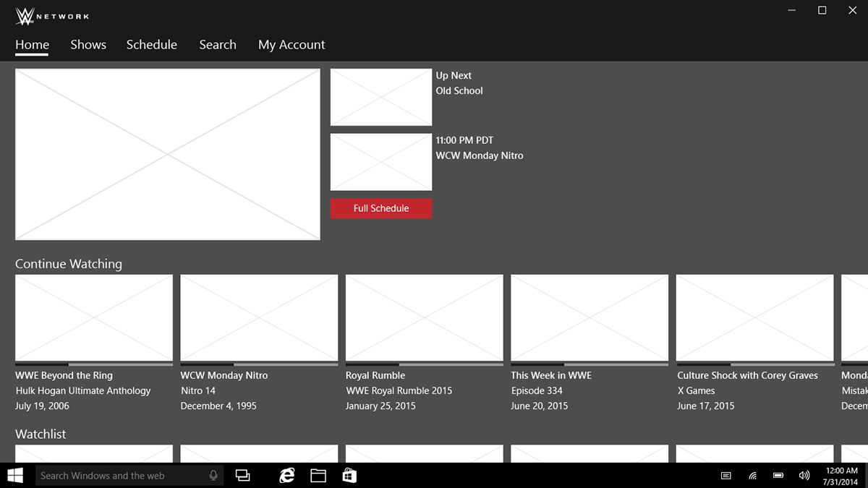Open the Windows Start menu

(14, 476)
